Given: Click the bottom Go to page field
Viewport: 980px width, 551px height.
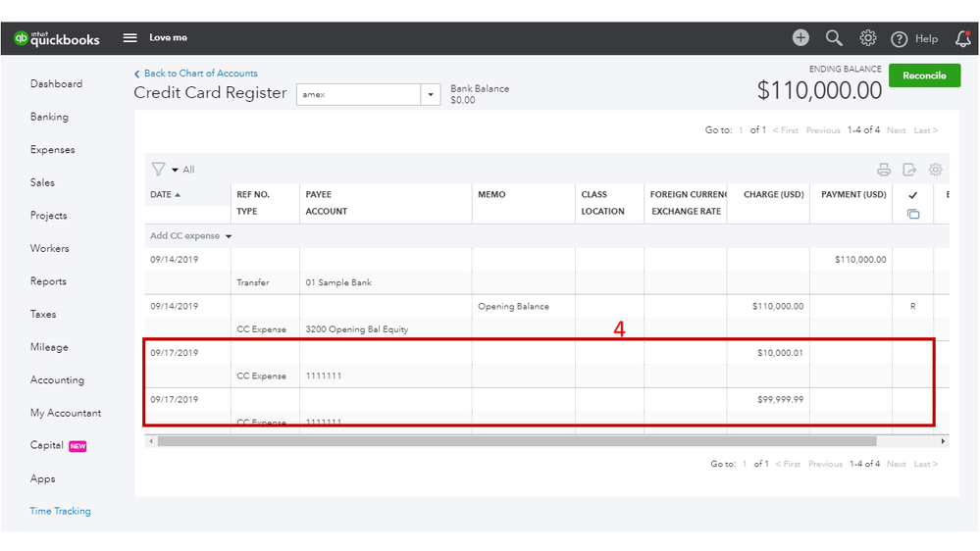Looking at the screenshot, I should pyautogui.click(x=745, y=464).
